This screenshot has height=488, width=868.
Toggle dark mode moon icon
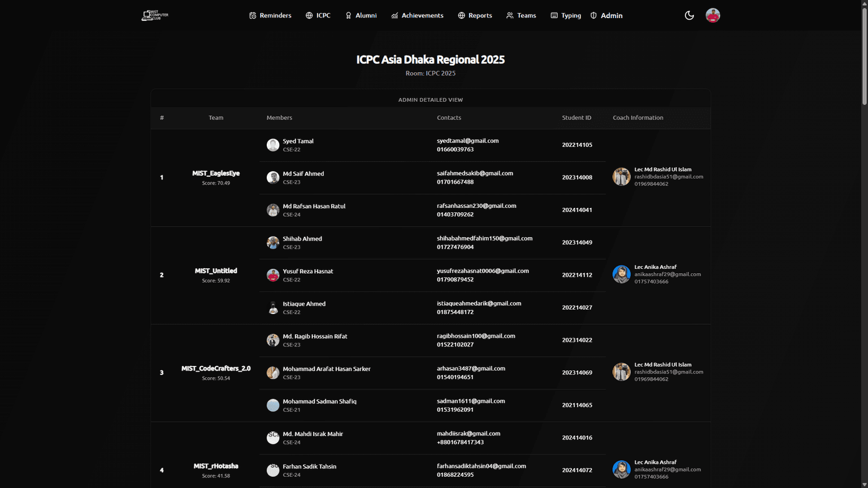click(689, 15)
